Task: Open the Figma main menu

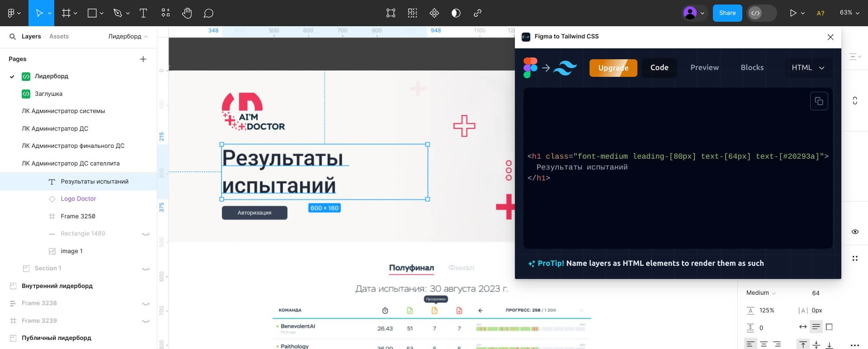Action: pos(11,13)
